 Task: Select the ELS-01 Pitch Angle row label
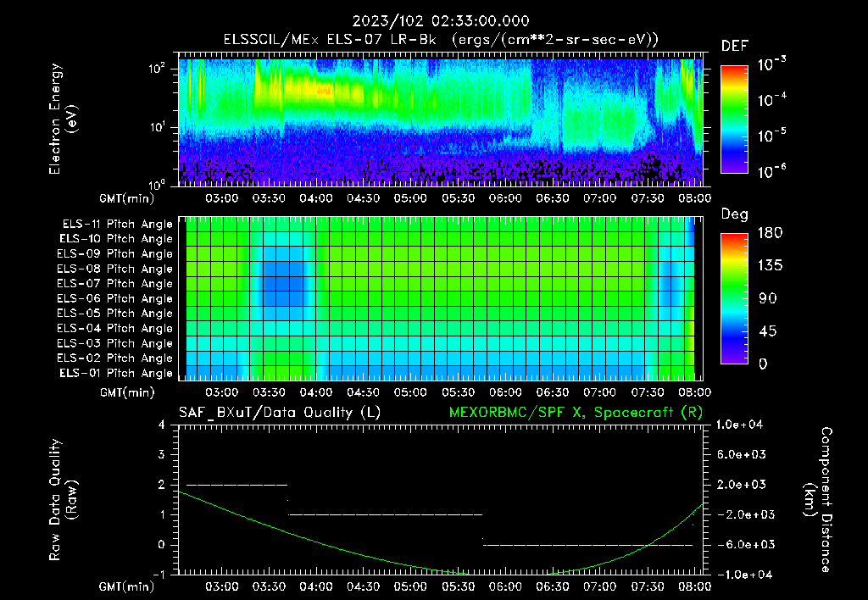tap(116, 373)
